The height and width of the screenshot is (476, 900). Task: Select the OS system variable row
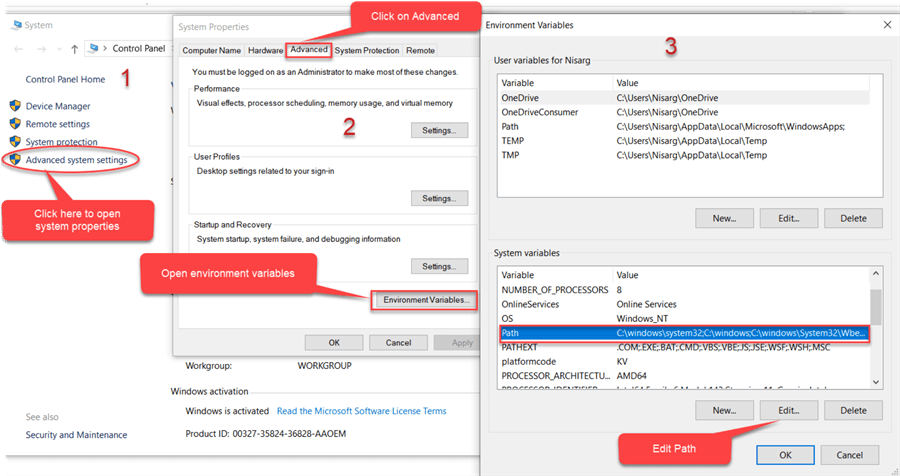coord(684,319)
